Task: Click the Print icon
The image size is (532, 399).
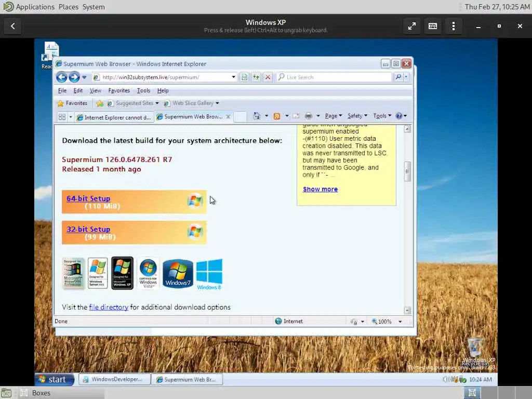Action: tap(309, 116)
